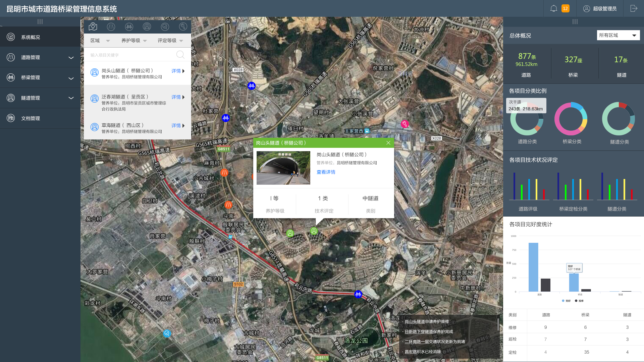Open the 区域 filter dropdown
The width and height of the screenshot is (644, 362).
[100, 41]
